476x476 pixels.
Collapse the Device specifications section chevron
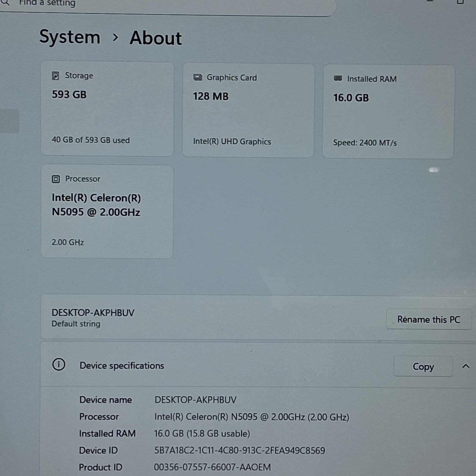coord(466,367)
